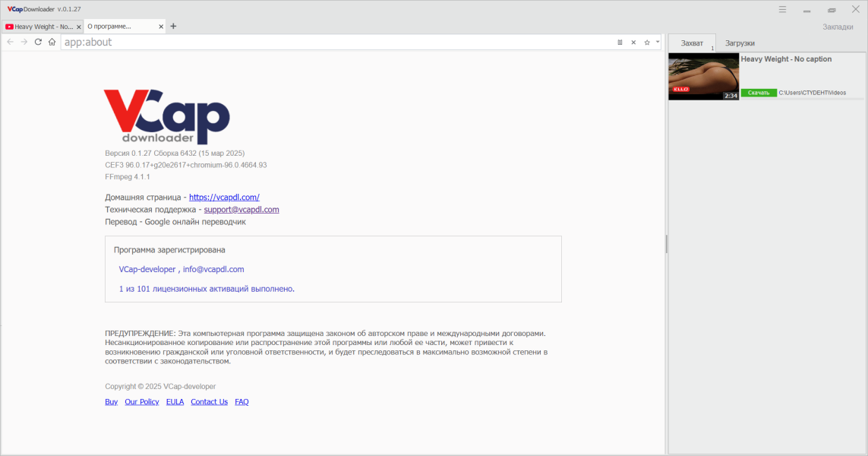Open the home page via the house icon
This screenshot has height=456, width=868.
[52, 42]
